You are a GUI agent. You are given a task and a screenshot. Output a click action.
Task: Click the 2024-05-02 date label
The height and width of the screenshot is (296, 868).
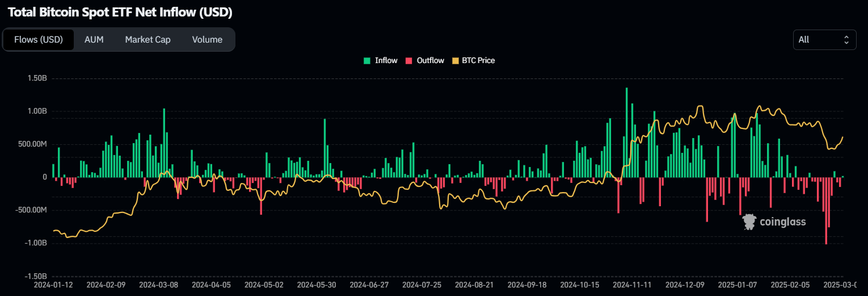[264, 284]
